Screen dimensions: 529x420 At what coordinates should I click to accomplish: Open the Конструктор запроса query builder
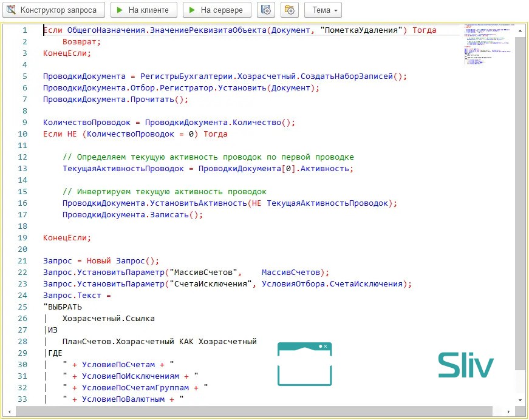[x=53, y=10]
